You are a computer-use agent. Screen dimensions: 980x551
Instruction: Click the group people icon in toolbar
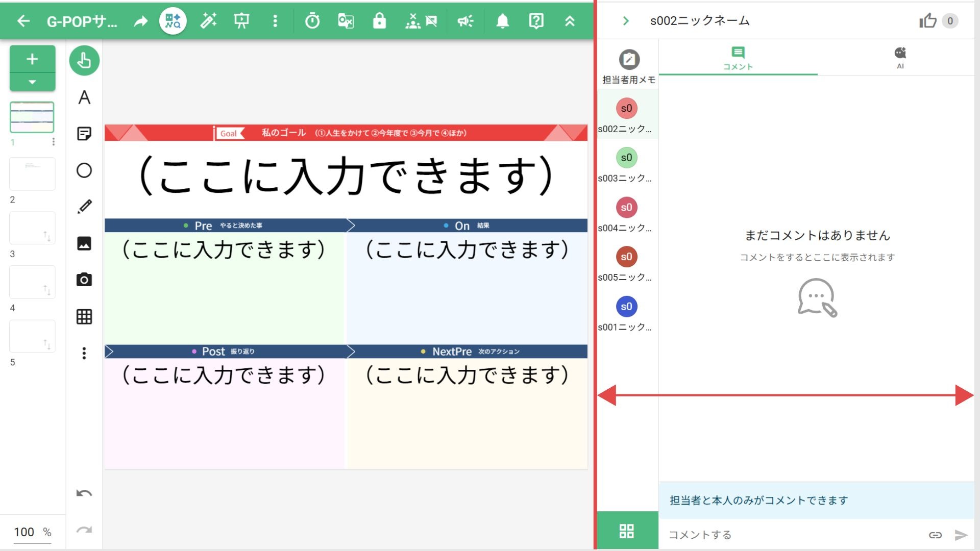412,21
